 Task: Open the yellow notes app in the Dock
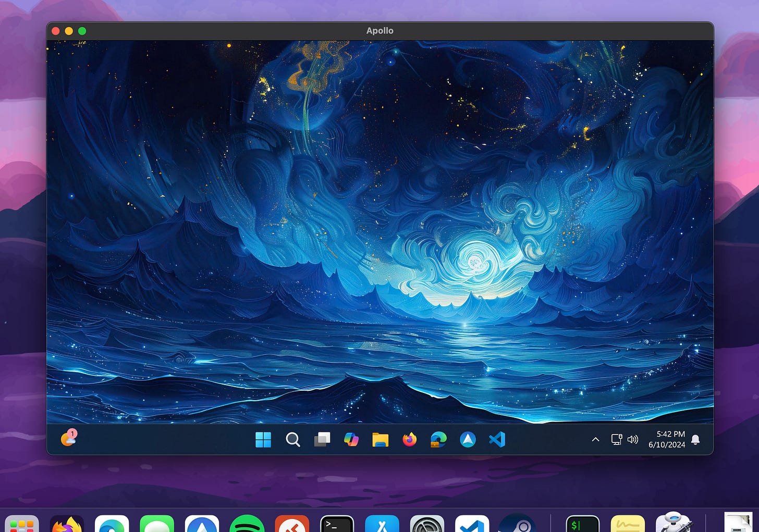628,524
